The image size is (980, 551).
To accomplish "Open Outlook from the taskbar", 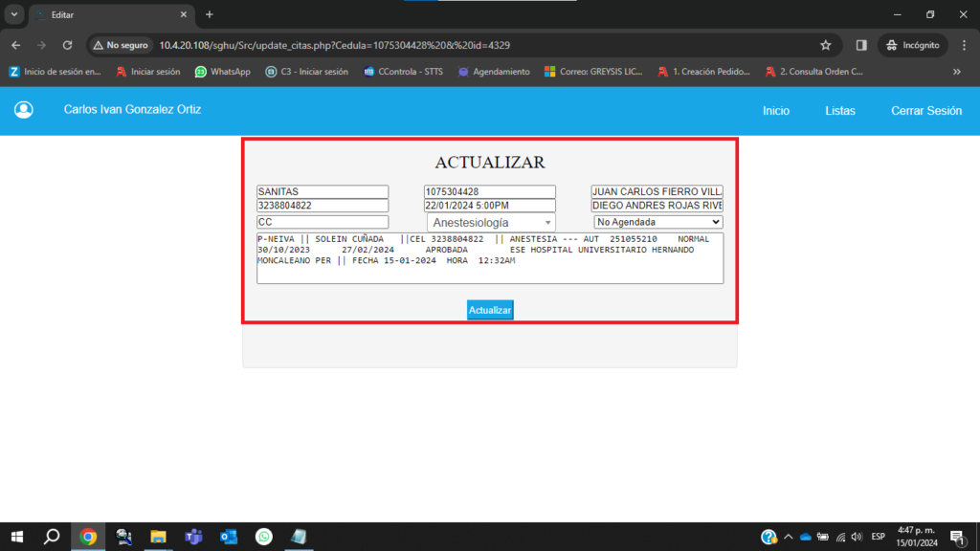I will 228,537.
